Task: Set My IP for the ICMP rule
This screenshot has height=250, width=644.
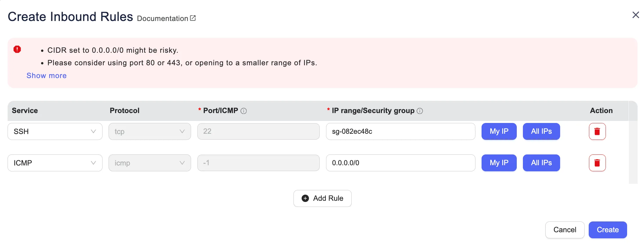Action: click(x=499, y=163)
